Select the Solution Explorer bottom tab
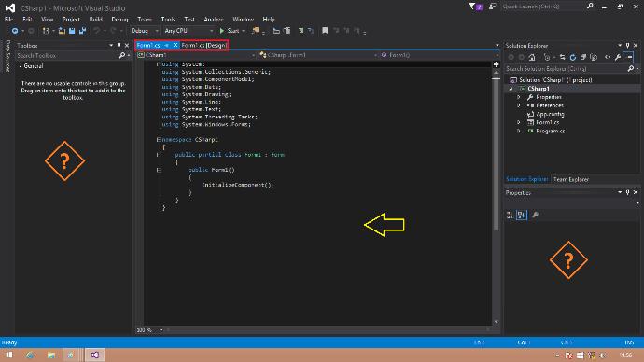 (x=527, y=179)
